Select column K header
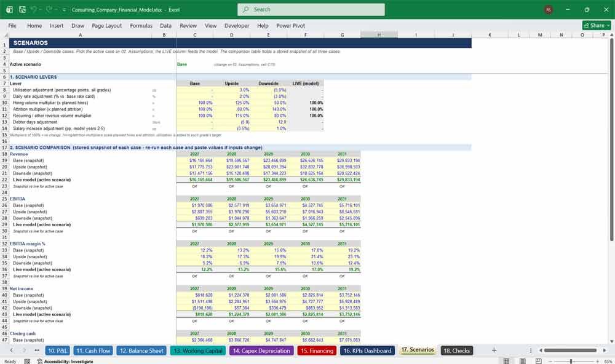The width and height of the screenshot is (615, 364). 490,35
